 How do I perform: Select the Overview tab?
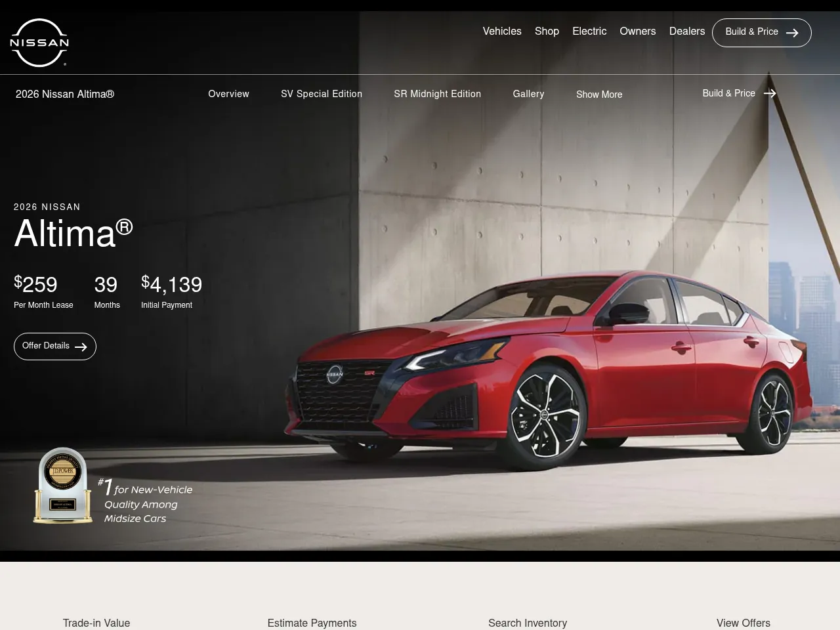coord(228,94)
